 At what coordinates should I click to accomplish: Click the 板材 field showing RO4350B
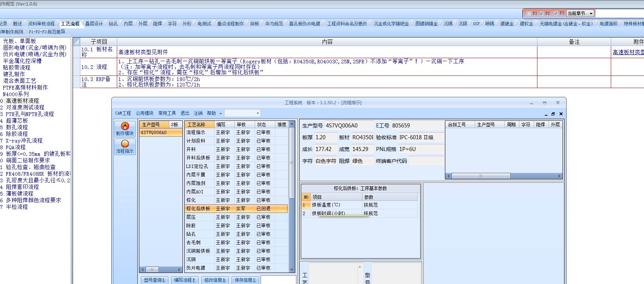pyautogui.click(x=362, y=137)
